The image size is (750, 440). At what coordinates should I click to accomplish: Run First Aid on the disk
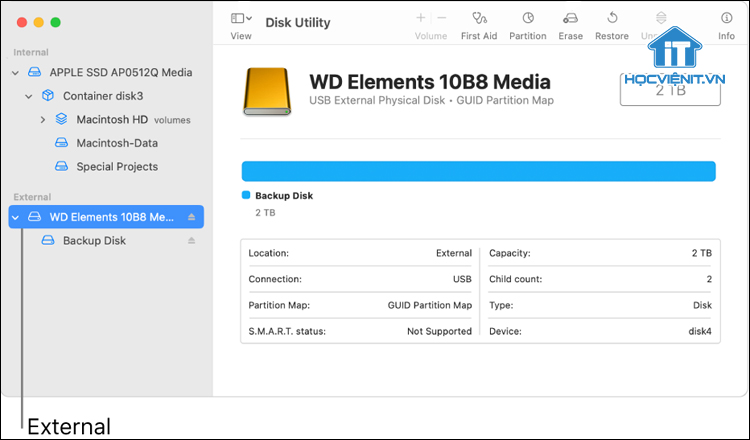(x=479, y=26)
